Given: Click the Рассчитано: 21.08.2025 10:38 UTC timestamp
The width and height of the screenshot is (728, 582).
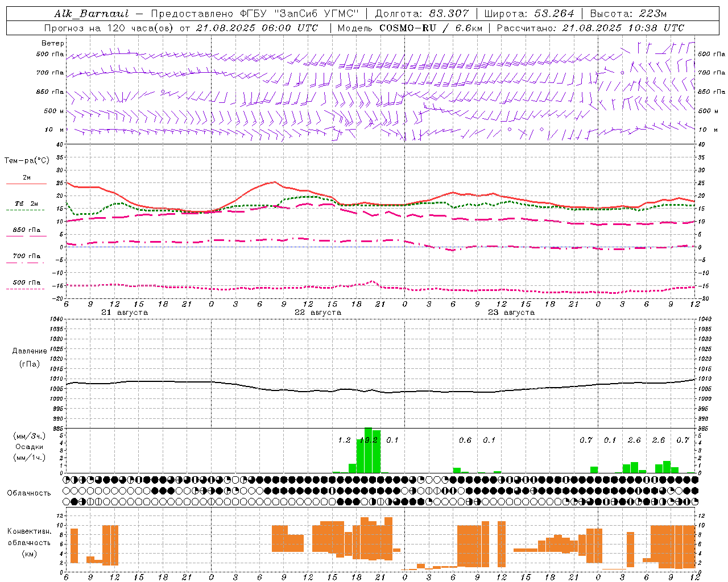Looking at the screenshot, I should [590, 28].
